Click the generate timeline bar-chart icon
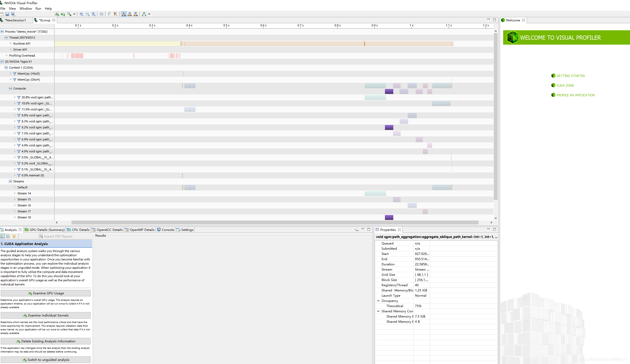This screenshot has width=630, height=364. click(x=57, y=14)
